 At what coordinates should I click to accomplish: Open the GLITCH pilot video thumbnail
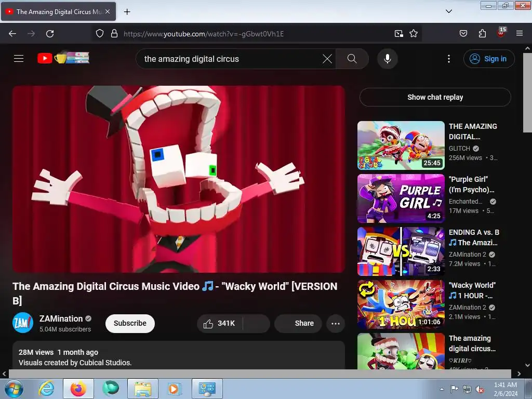401,145
